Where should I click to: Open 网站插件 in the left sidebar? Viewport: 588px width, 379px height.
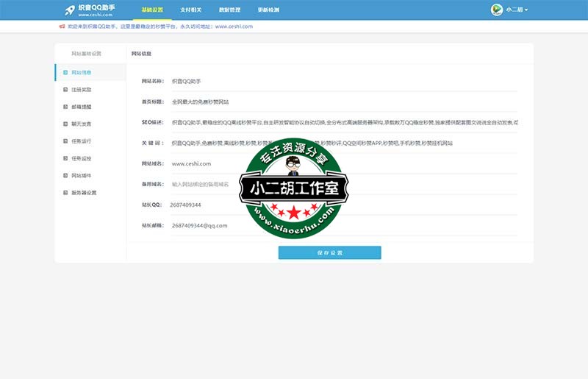pyautogui.click(x=82, y=175)
